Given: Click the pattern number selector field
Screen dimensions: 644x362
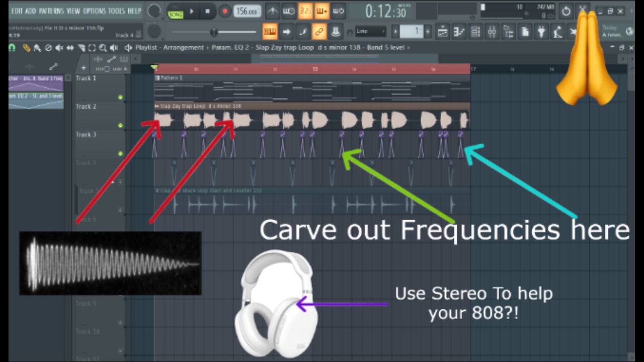Looking at the screenshot, I should (412, 32).
